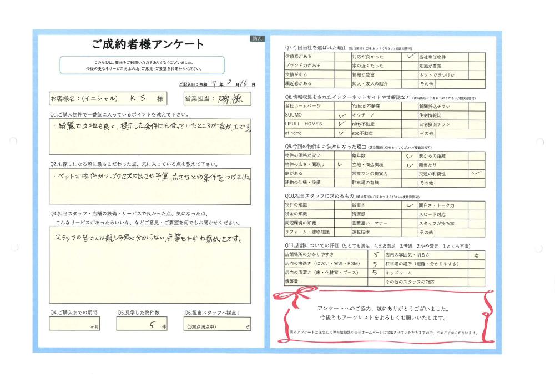Click the Q1 answer text box
Image resolution: width=555 pixels, height=392 pixels.
[150, 137]
